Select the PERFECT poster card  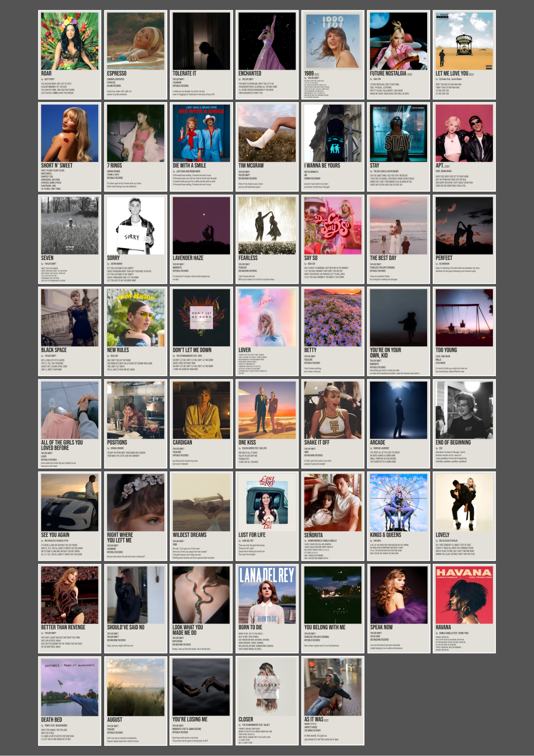pyautogui.click(x=464, y=239)
